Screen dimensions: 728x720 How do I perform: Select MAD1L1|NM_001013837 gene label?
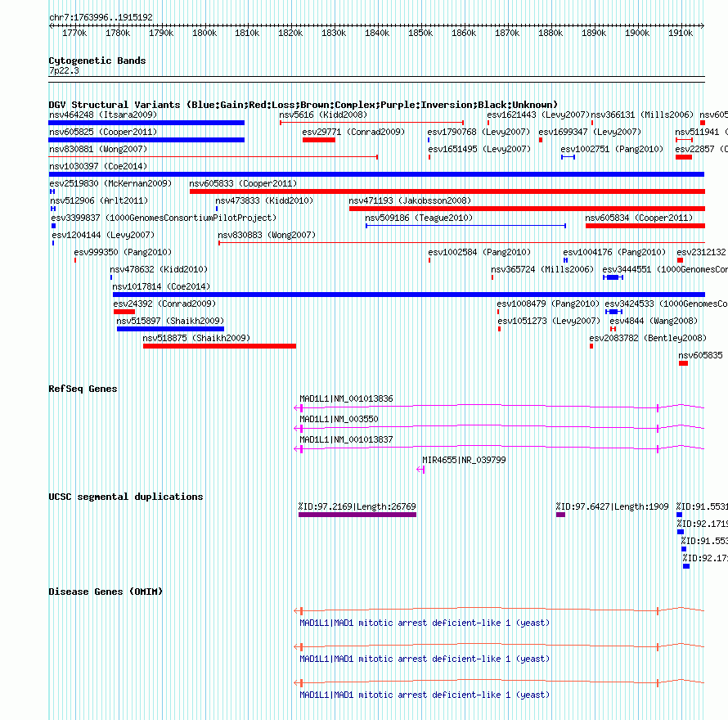click(346, 440)
